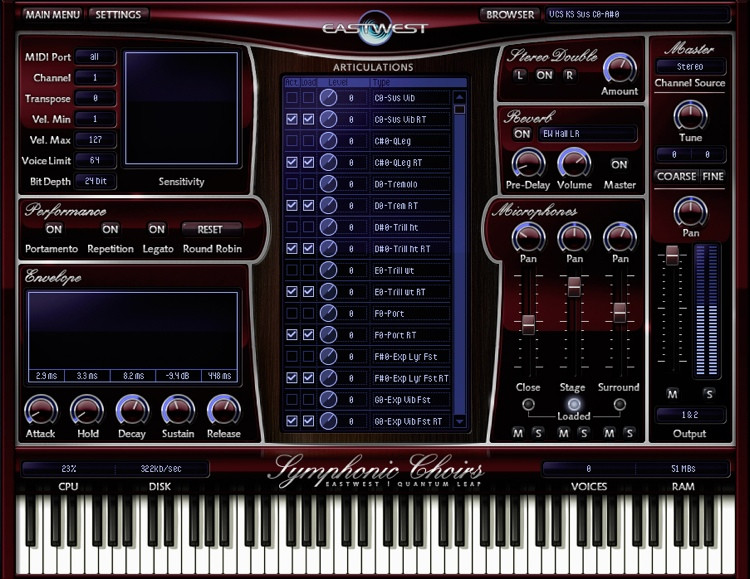Click the Master Pan knob
Screen dimensions: 750x579
click(x=690, y=212)
